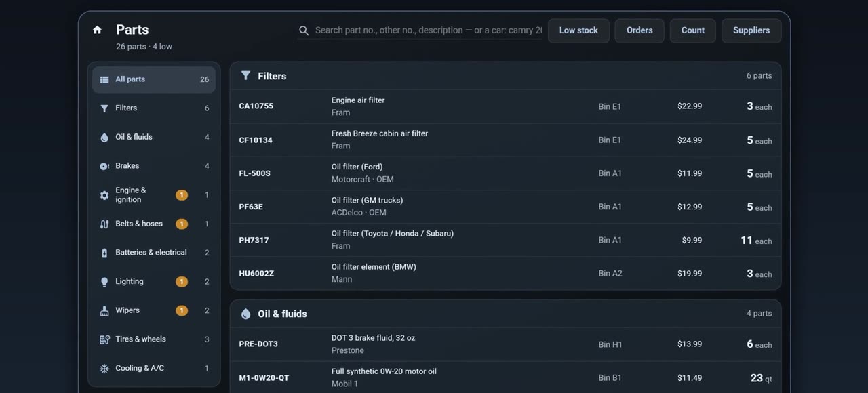Select the Brakes category
This screenshot has height=393, width=868.
click(x=154, y=166)
